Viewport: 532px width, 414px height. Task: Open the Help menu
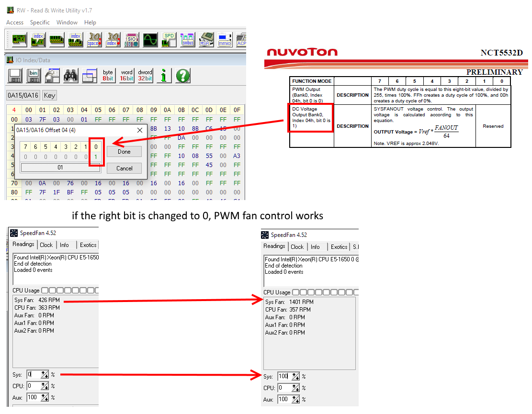pyautogui.click(x=90, y=22)
